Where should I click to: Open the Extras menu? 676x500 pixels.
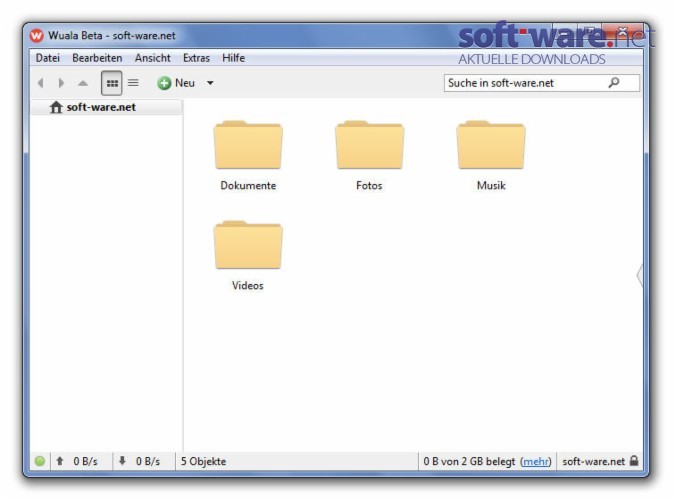pos(196,58)
